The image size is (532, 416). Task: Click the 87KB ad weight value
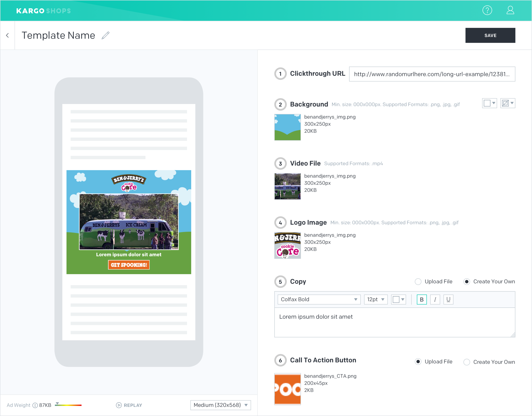click(45, 405)
